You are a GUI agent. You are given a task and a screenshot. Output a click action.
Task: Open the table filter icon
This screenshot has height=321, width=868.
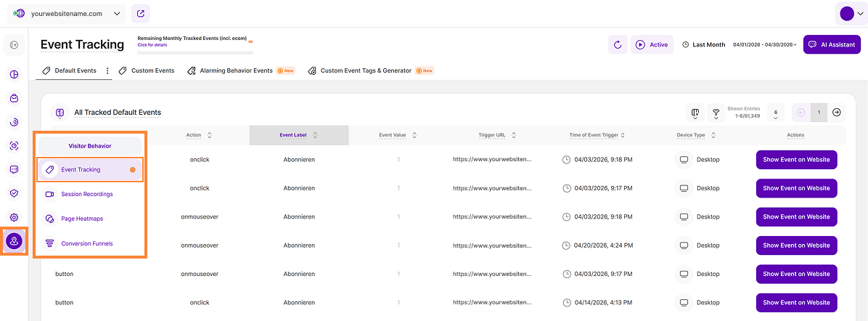[x=716, y=113]
